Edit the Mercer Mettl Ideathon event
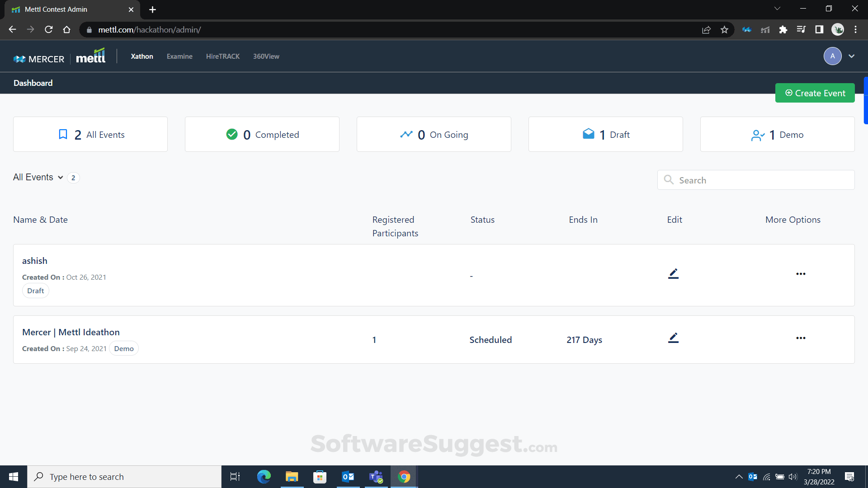Viewport: 868px width, 488px height. 673,338
